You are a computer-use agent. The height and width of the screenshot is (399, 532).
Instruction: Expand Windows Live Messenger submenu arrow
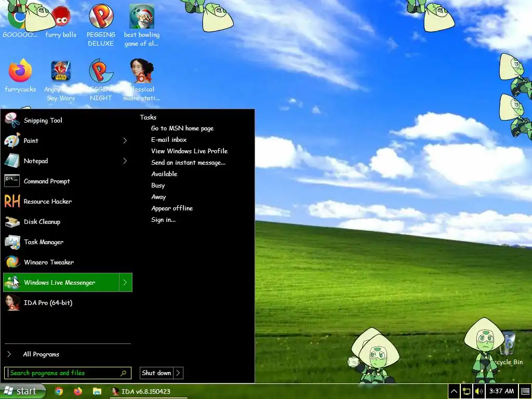tap(125, 282)
